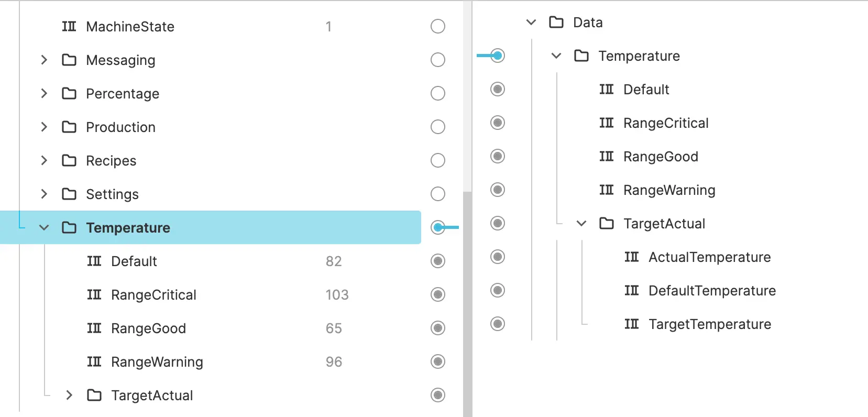Select the DefaultTemperature tree item
Image resolution: width=868 pixels, height=417 pixels.
click(x=712, y=291)
